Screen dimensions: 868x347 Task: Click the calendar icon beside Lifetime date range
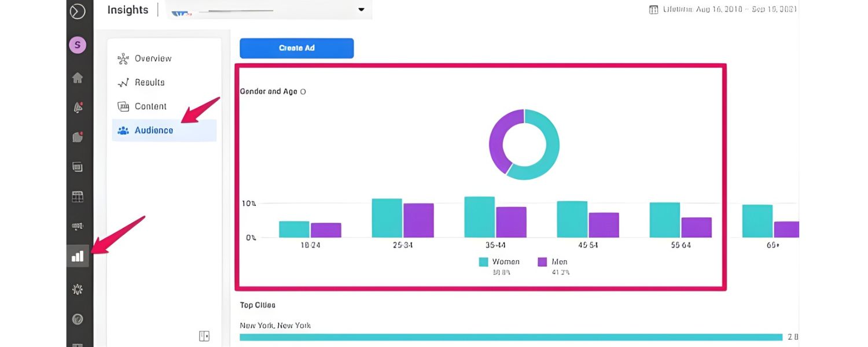point(654,9)
